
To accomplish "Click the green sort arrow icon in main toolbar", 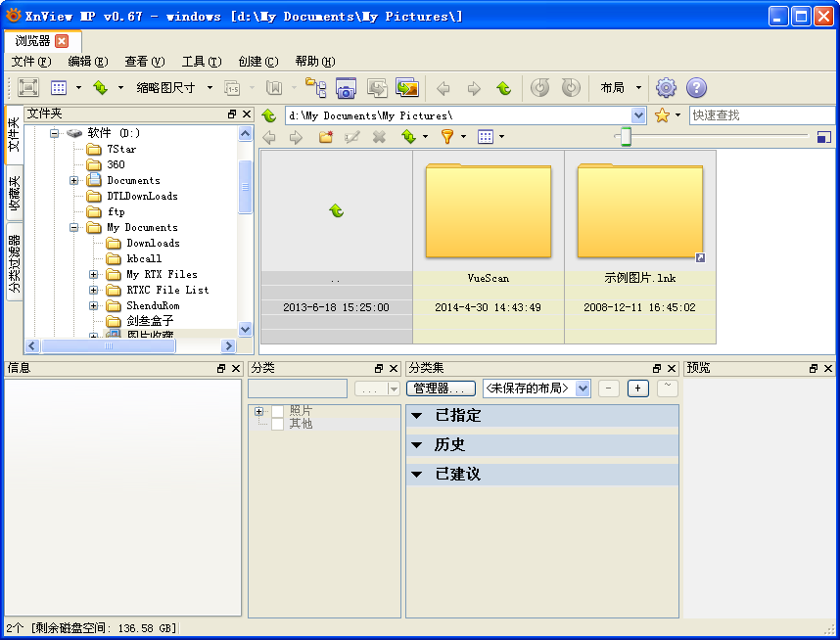I will click(x=101, y=87).
